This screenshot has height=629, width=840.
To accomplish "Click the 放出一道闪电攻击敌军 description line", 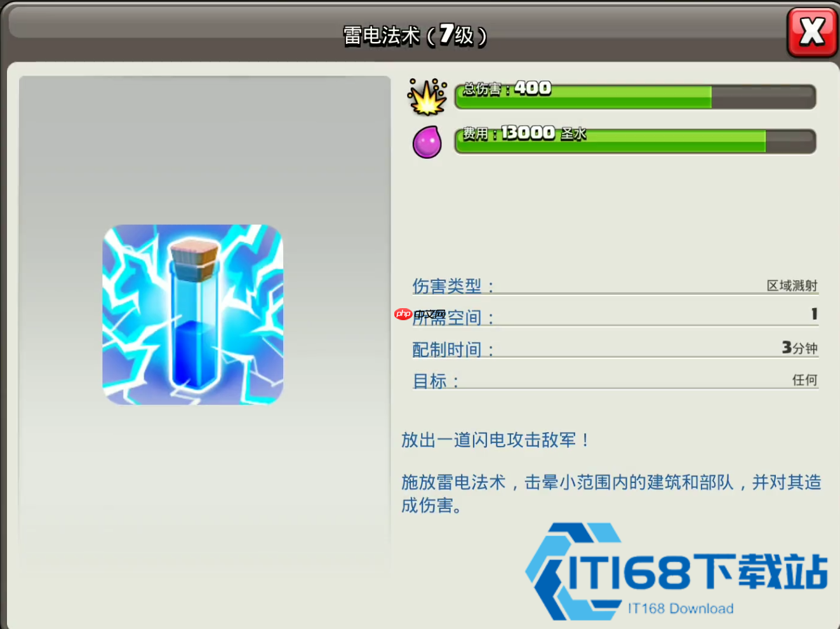I will (x=495, y=440).
